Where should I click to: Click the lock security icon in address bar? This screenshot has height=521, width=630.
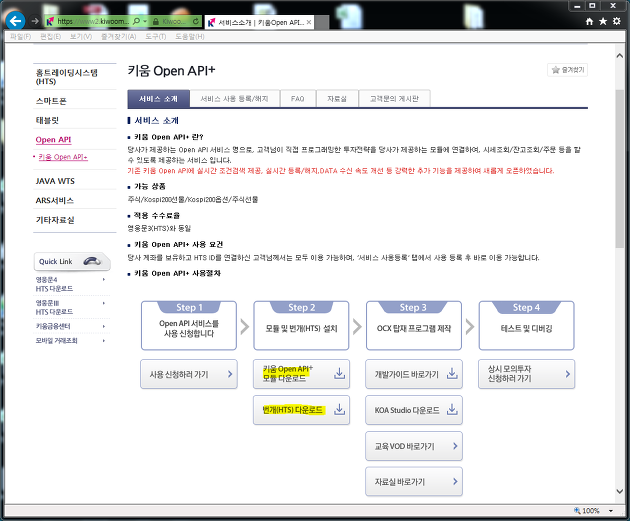tap(156, 21)
